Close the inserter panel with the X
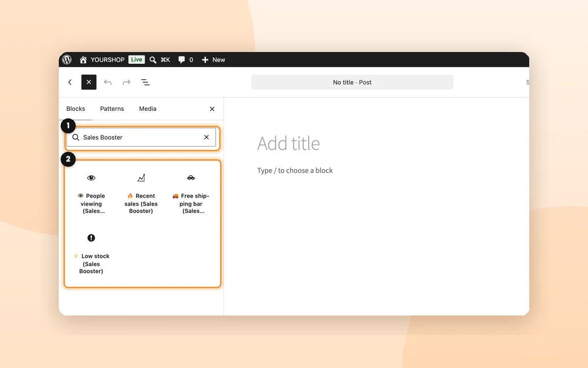 212,109
